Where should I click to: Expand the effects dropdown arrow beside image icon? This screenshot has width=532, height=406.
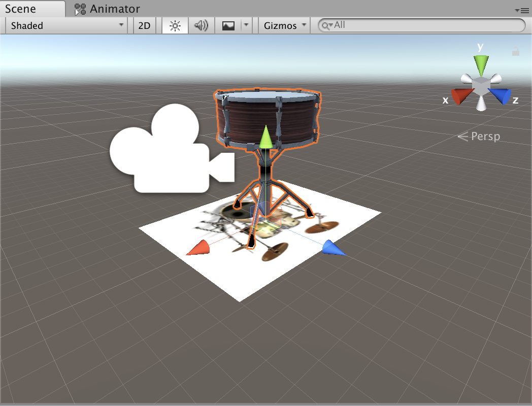247,25
